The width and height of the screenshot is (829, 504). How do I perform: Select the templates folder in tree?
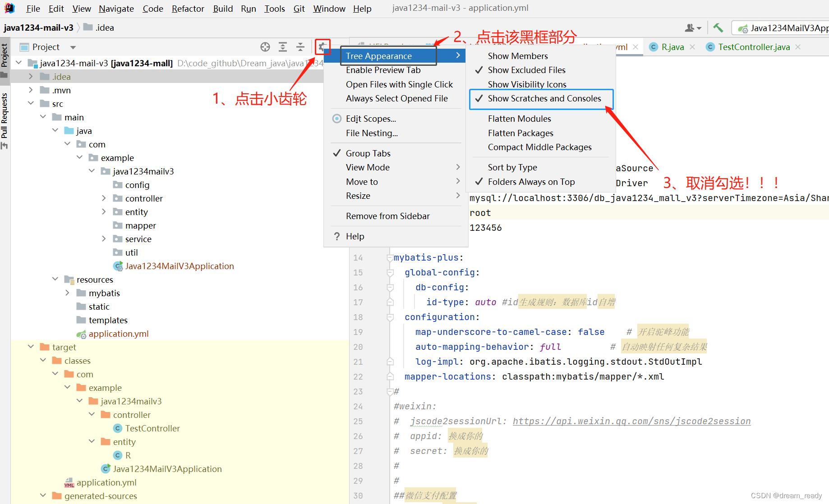[x=102, y=320]
